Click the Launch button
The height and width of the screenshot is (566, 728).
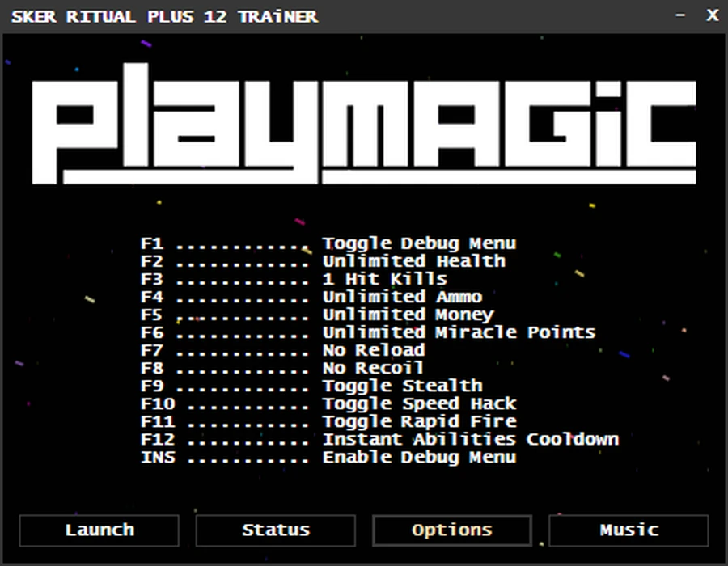99,530
